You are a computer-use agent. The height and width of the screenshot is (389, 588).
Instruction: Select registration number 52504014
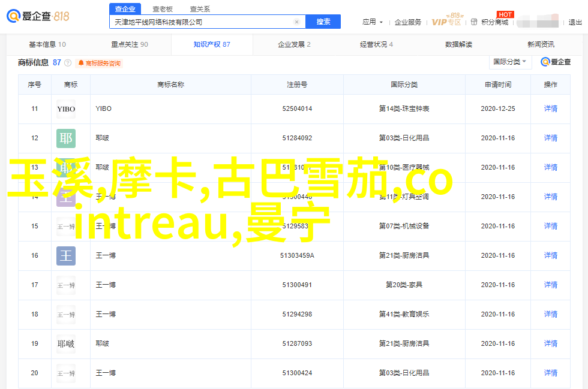tap(297, 108)
